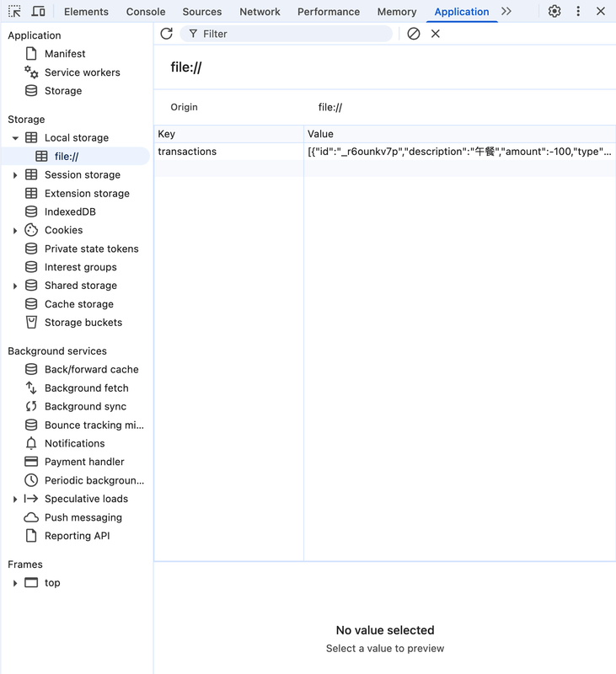Click the top frame window icon
The image size is (616, 674).
tap(31, 583)
